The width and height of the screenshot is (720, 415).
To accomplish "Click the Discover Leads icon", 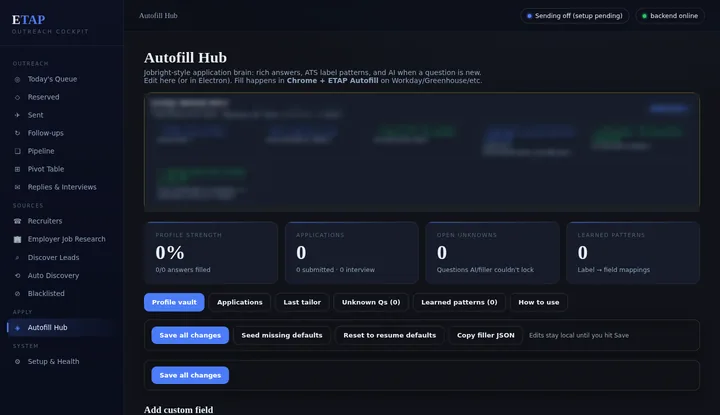I will pyautogui.click(x=17, y=258).
